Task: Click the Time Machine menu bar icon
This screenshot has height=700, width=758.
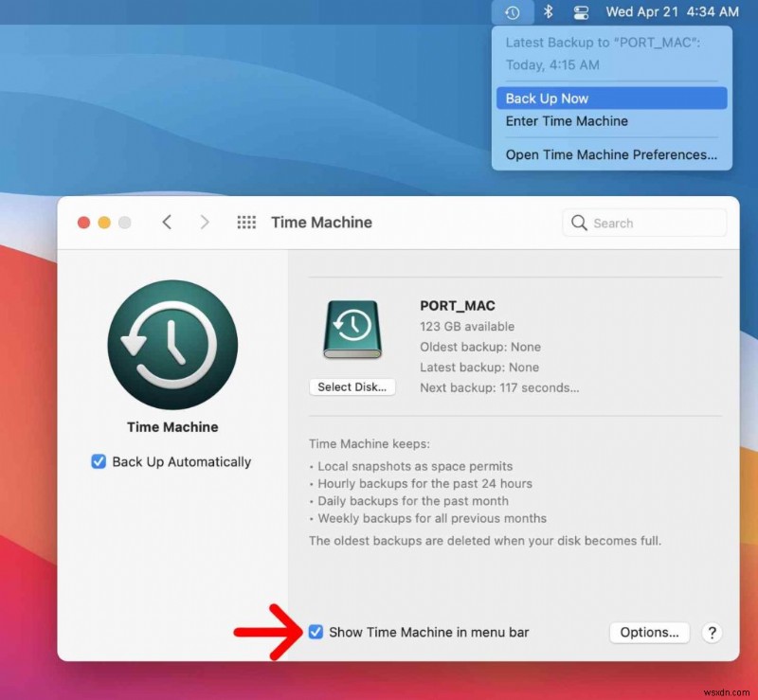Action: (513, 11)
